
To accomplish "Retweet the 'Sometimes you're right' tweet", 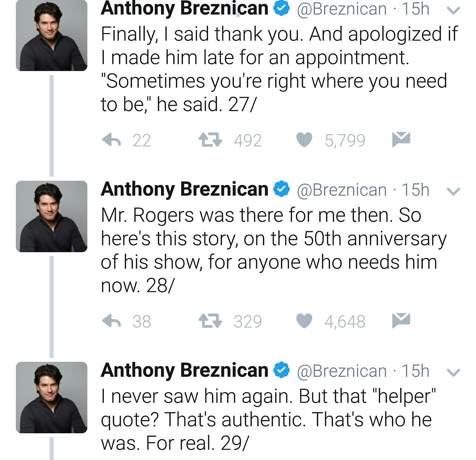I will pyautogui.click(x=210, y=140).
